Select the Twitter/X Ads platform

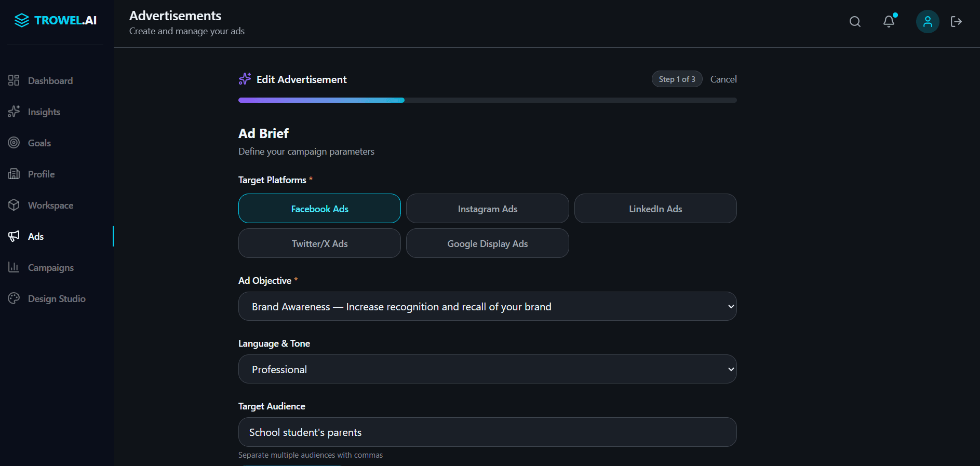click(x=319, y=243)
